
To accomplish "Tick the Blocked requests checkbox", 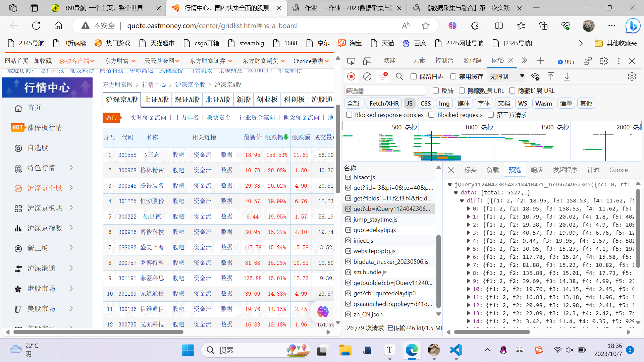I will (432, 115).
